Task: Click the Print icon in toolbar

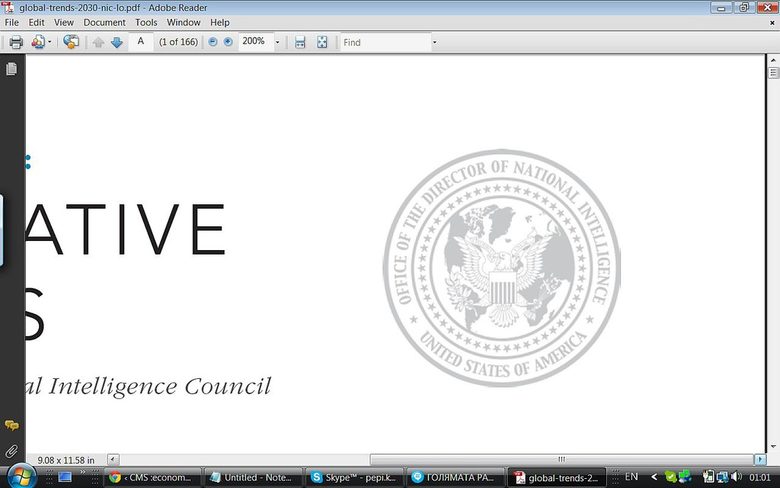Action: coord(16,42)
